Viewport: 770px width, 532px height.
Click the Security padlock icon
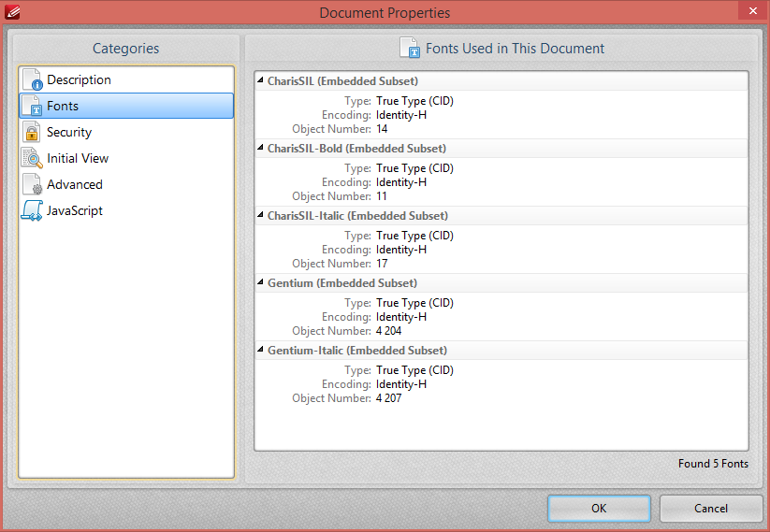click(33, 132)
